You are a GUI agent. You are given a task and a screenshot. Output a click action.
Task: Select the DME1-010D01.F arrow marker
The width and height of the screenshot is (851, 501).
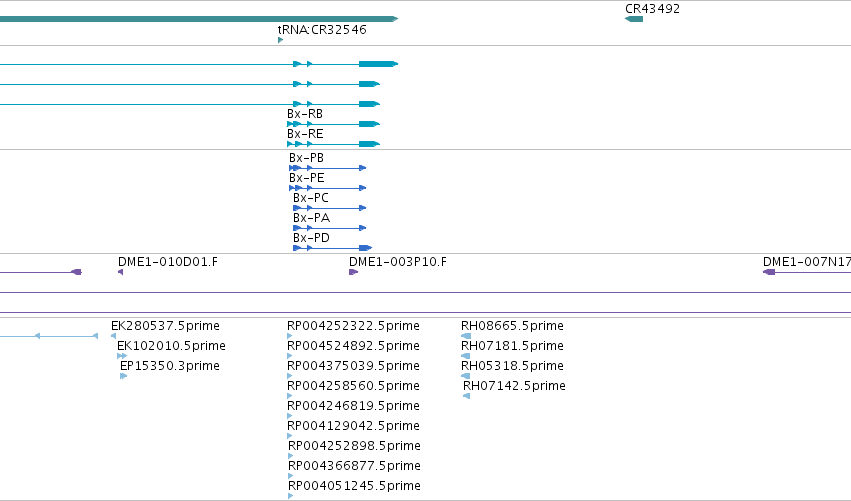point(120,272)
